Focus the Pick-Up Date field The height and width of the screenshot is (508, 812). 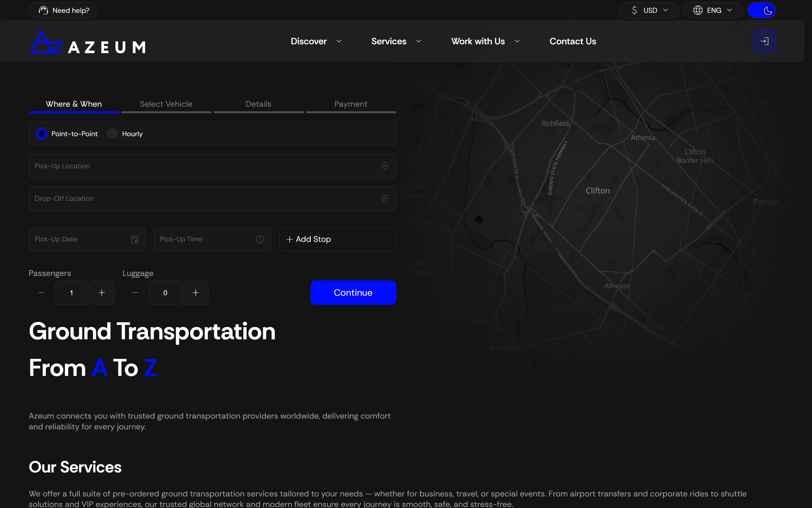point(87,239)
